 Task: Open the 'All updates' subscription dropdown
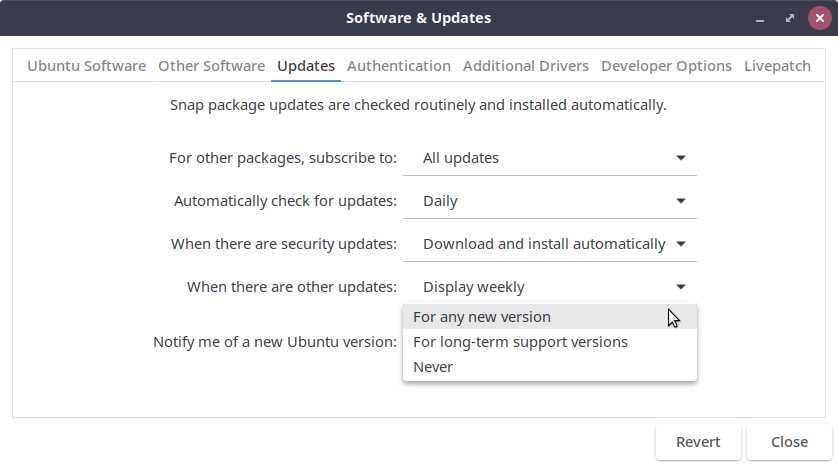tap(549, 158)
